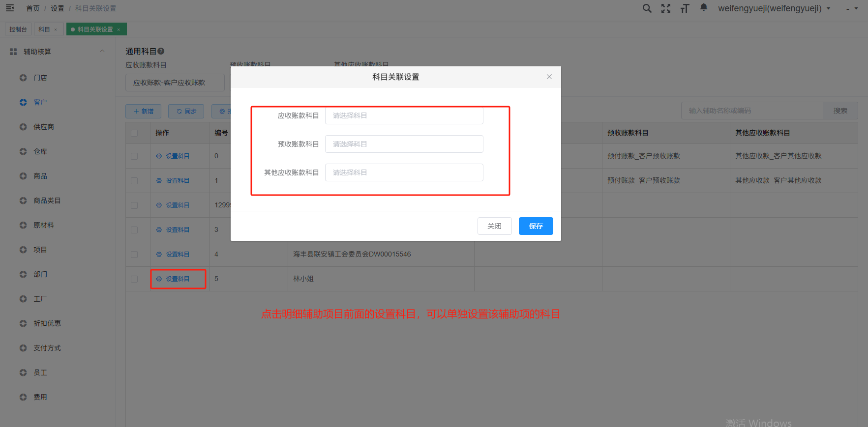
Task: Click the 部门 sidebar icon
Action: click(x=23, y=274)
